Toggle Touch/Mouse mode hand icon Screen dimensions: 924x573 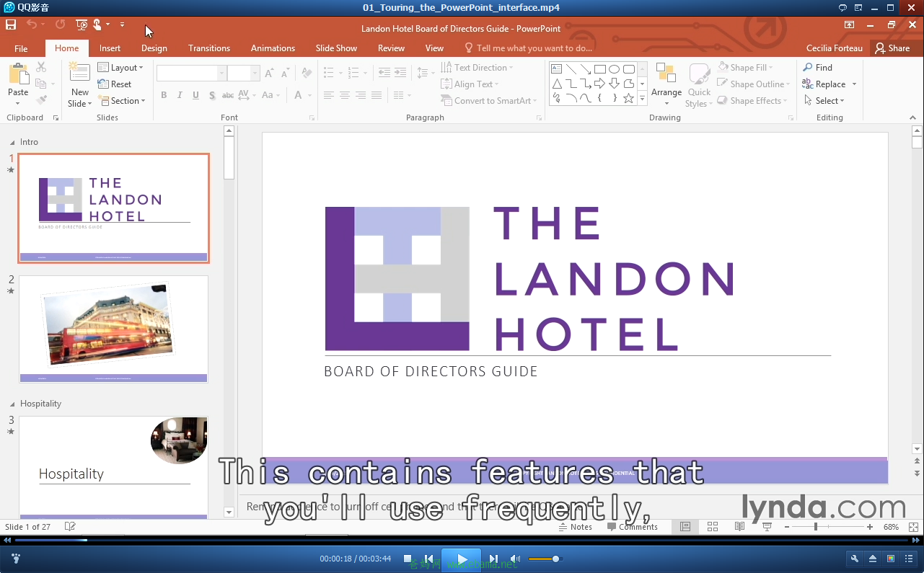97,25
